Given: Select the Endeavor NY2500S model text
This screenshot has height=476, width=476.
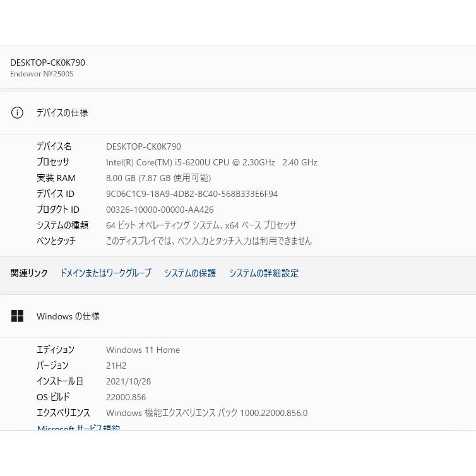Looking at the screenshot, I should coord(42,74).
